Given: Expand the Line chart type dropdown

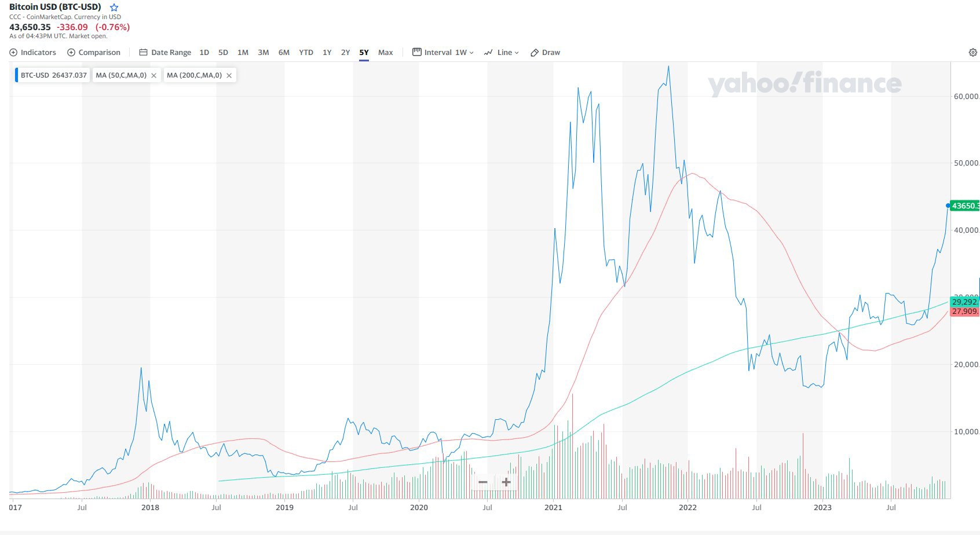Looking at the screenshot, I should point(501,53).
